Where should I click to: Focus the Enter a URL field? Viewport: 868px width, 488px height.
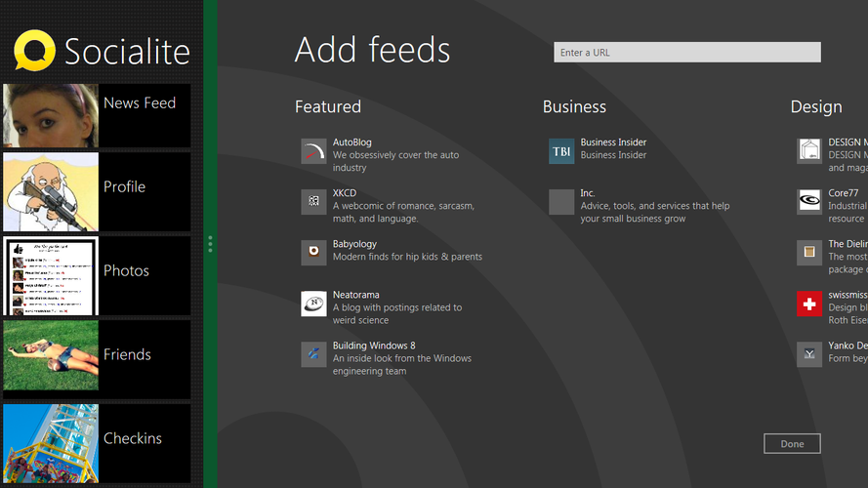687,53
